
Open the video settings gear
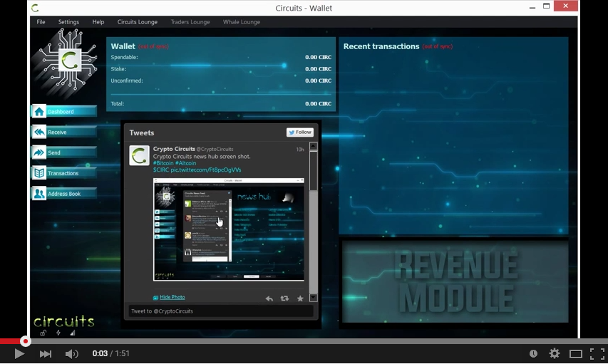[x=555, y=353]
